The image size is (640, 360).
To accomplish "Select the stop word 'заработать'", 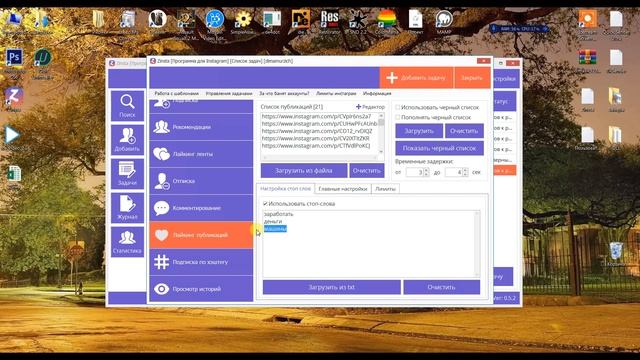I will 278,214.
